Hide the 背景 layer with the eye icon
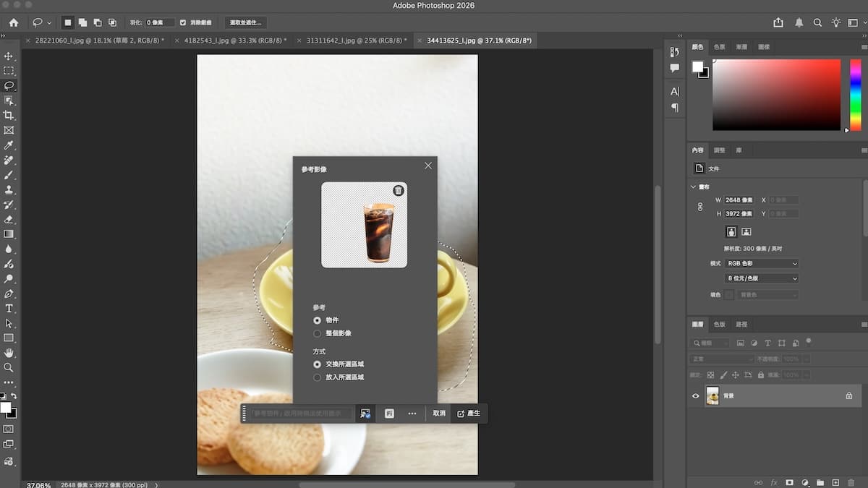This screenshot has width=868, height=488. pyautogui.click(x=696, y=396)
